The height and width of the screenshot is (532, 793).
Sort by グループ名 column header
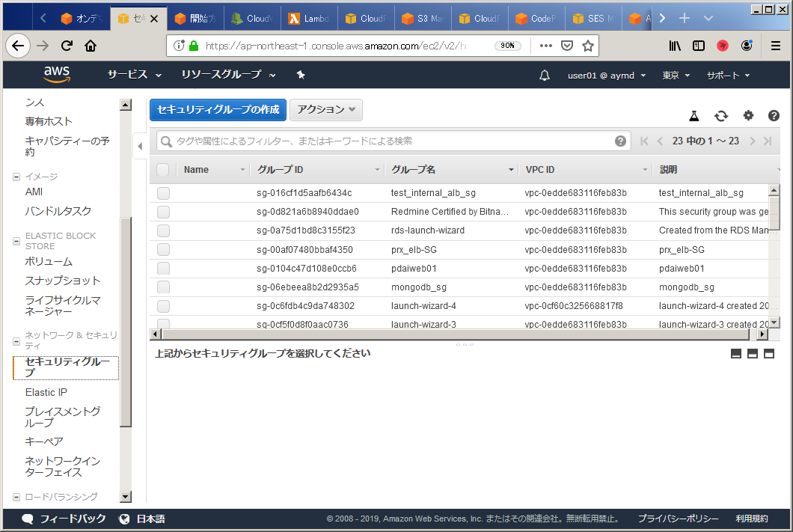[452, 170]
